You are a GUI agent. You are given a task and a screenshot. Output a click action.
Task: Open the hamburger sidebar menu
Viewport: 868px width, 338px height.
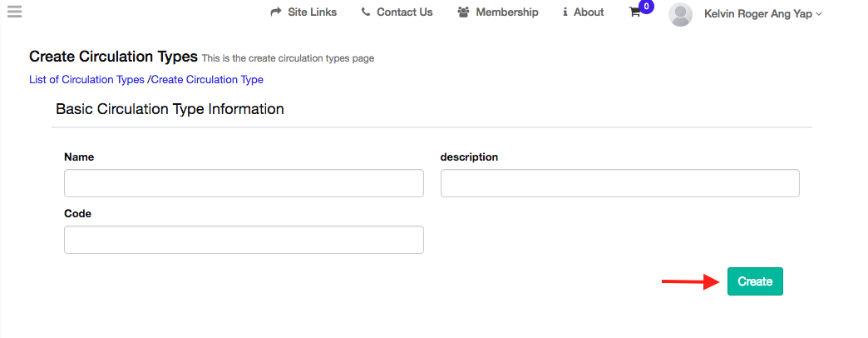click(x=14, y=11)
